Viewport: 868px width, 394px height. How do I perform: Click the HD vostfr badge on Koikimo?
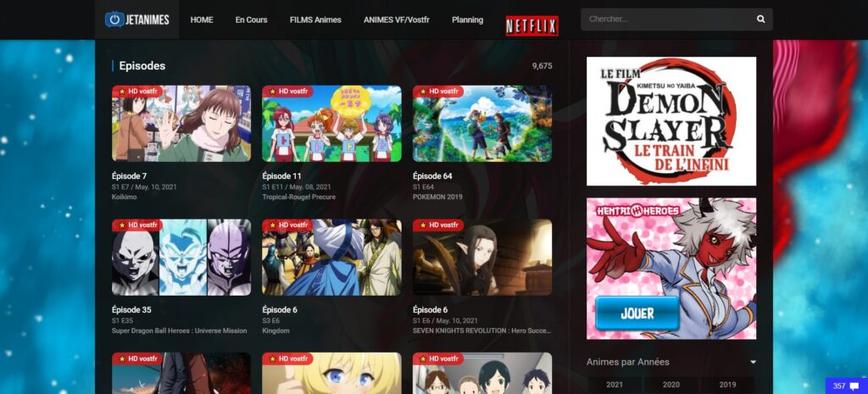pos(137,92)
